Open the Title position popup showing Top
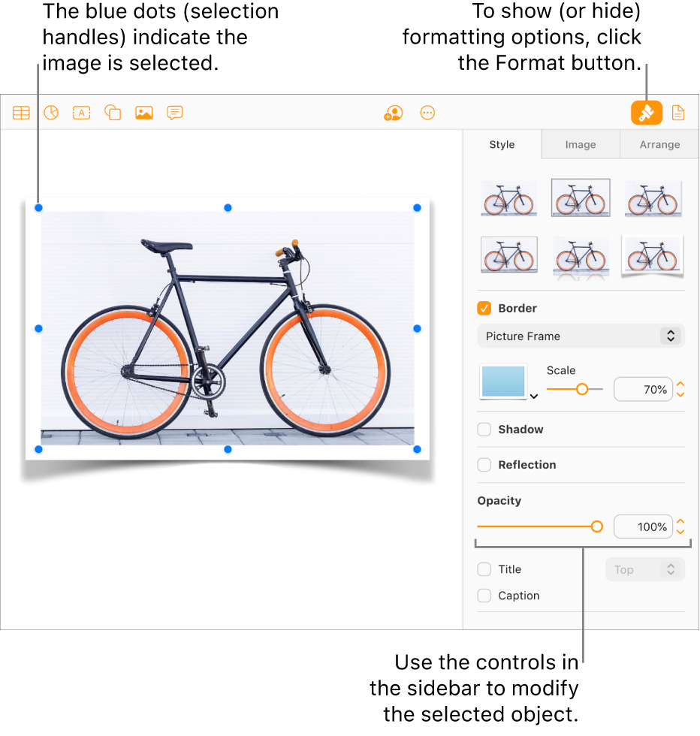The width and height of the screenshot is (700, 736). tap(644, 569)
